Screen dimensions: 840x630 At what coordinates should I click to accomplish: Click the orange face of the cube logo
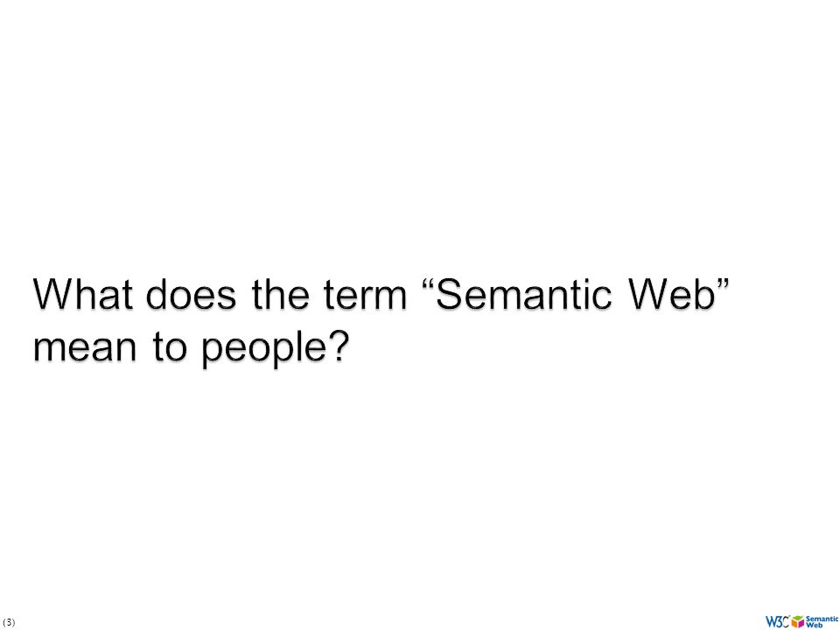(794, 624)
